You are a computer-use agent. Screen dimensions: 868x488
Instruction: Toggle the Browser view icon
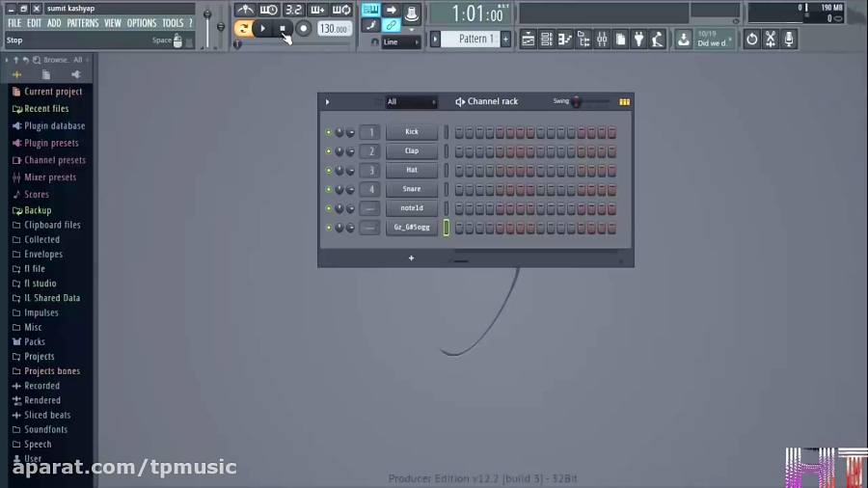[x=583, y=40]
